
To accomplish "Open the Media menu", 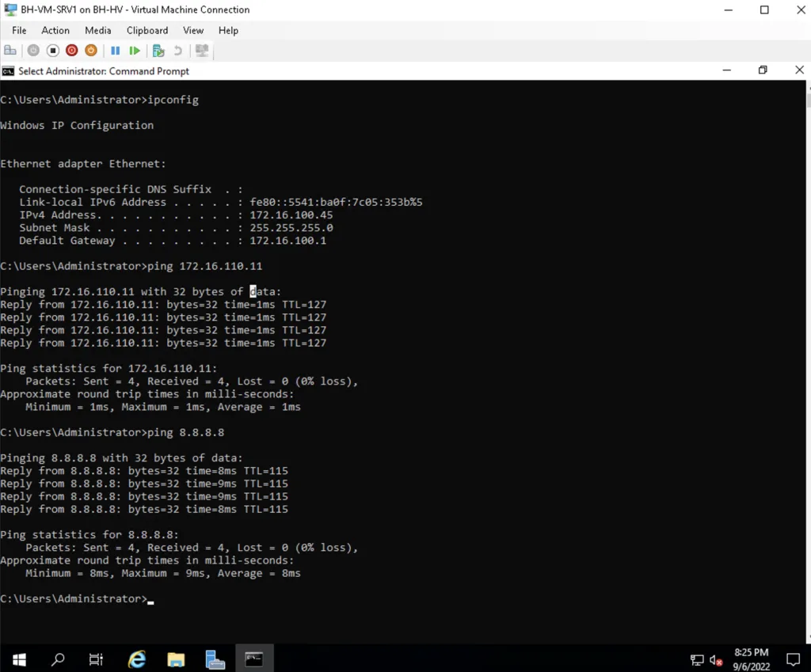I will pyautogui.click(x=97, y=31).
